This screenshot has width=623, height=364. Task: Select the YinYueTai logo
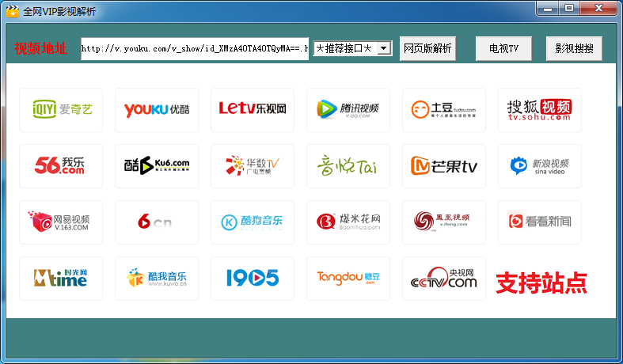pyautogui.click(x=348, y=166)
